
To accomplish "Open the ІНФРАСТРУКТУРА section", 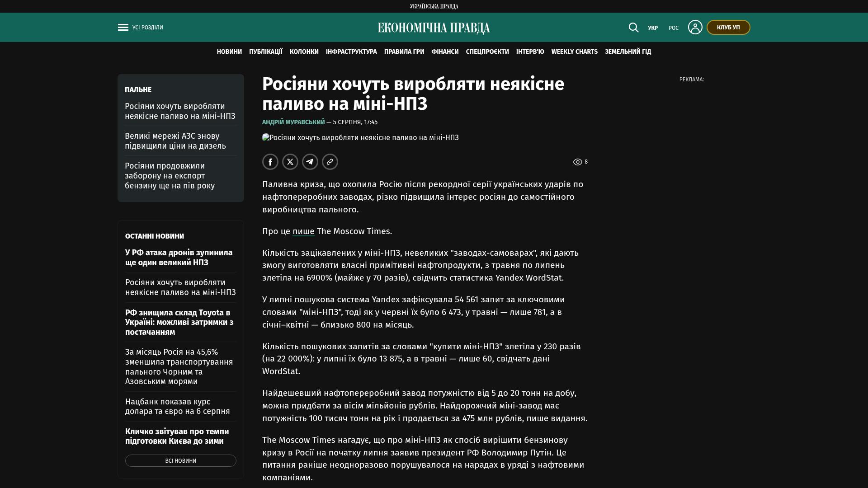I will click(351, 52).
